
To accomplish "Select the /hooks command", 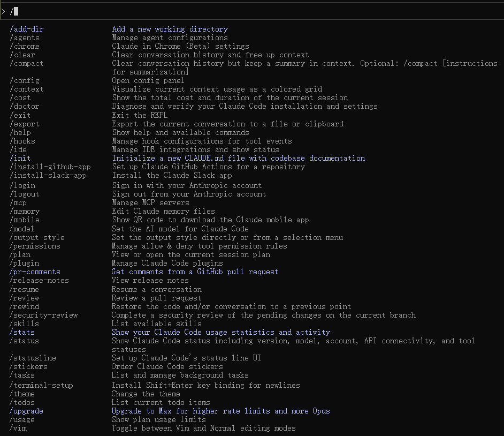I will (22, 141).
